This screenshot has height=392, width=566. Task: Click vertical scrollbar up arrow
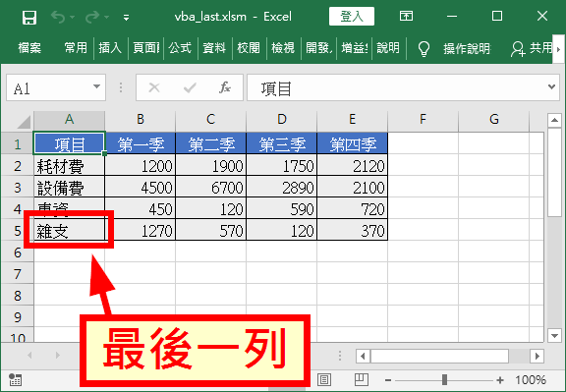tap(554, 120)
